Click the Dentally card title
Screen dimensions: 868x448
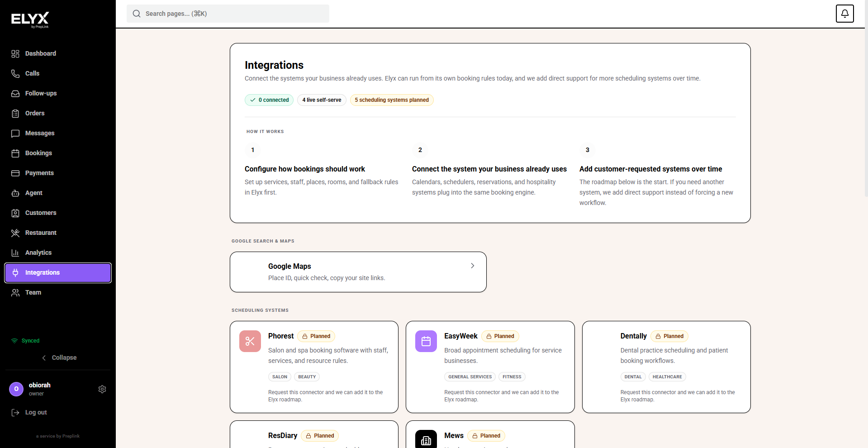[x=633, y=336]
